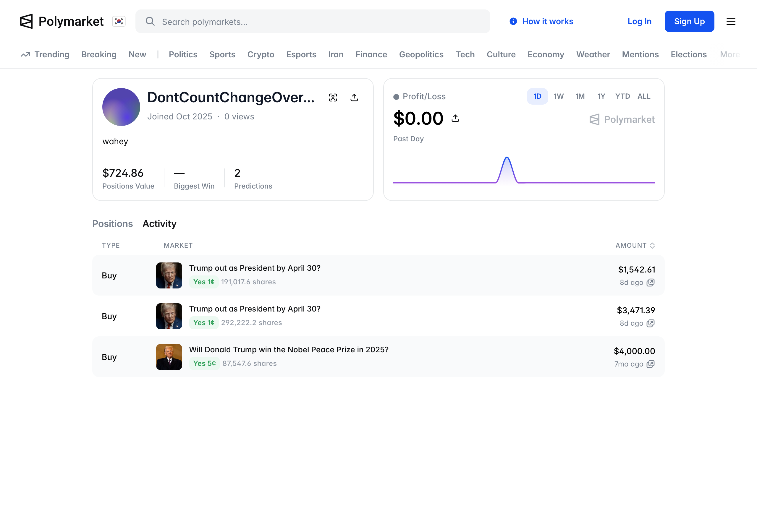This screenshot has width=757, height=532.
Task: Select the 1M profit/loss timeframe
Action: pyautogui.click(x=580, y=96)
